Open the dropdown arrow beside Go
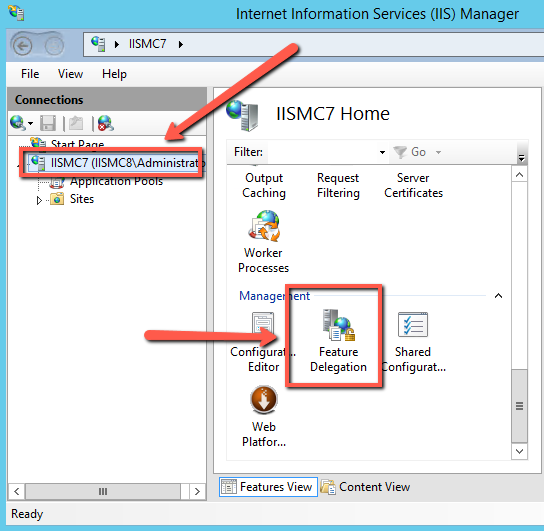Screen dimensions: 544x531 [x=439, y=152]
